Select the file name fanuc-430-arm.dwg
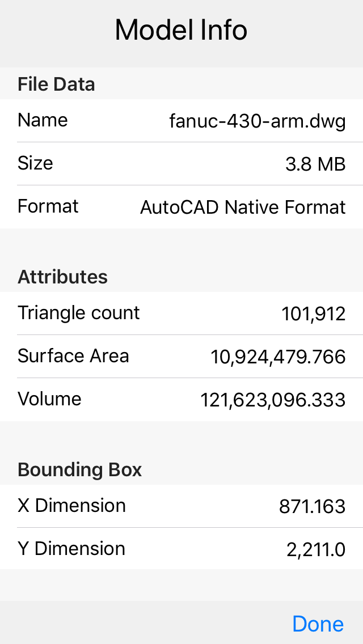Image resolution: width=363 pixels, height=644 pixels. 258,121
